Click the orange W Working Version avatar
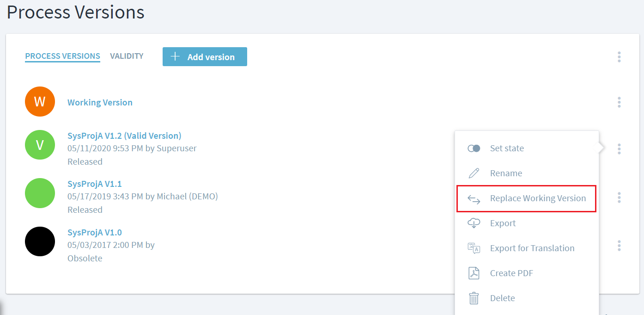 [x=40, y=102]
